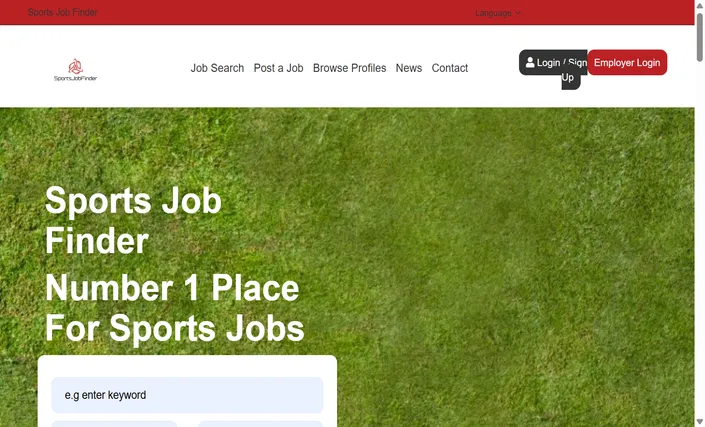Click the scrollbar up arrow
This screenshot has width=705, height=427.
click(x=700, y=5)
